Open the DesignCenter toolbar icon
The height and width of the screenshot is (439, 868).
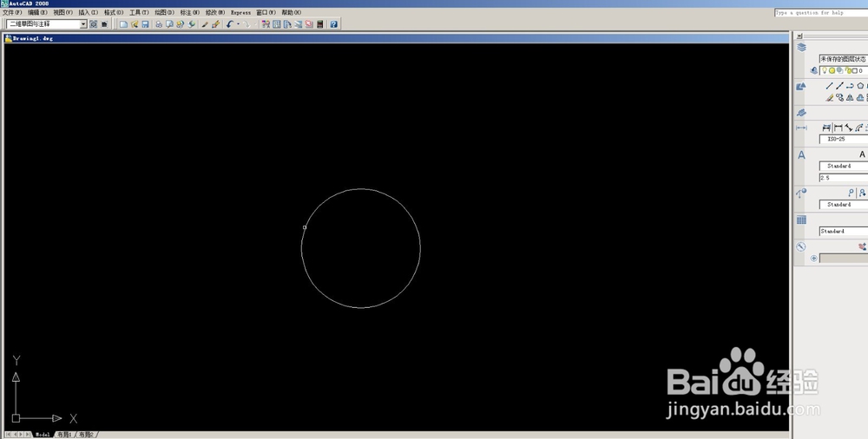point(277,24)
